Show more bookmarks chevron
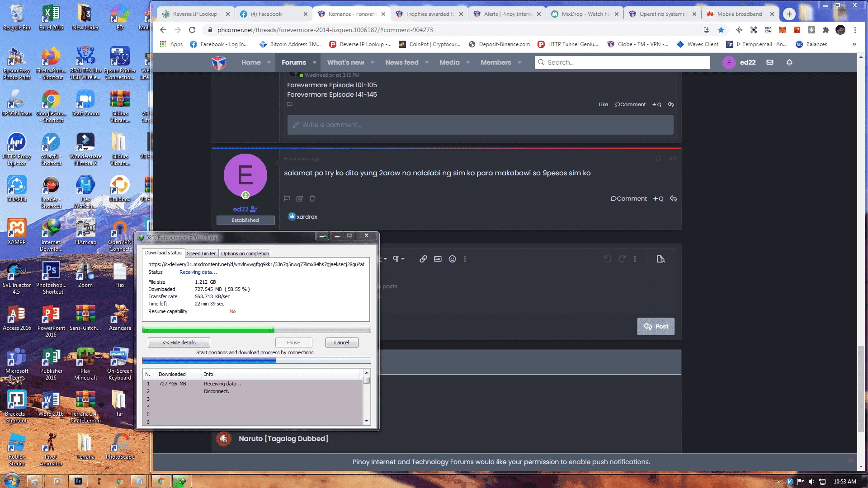 click(x=854, y=44)
